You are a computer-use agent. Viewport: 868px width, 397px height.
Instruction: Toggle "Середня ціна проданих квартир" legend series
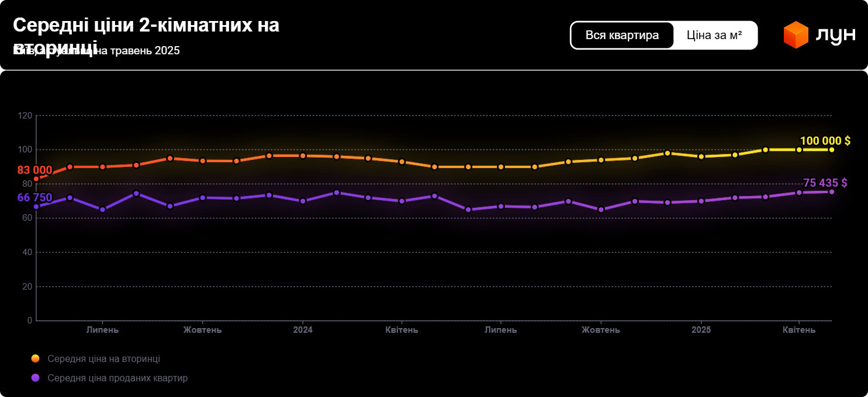point(117,378)
